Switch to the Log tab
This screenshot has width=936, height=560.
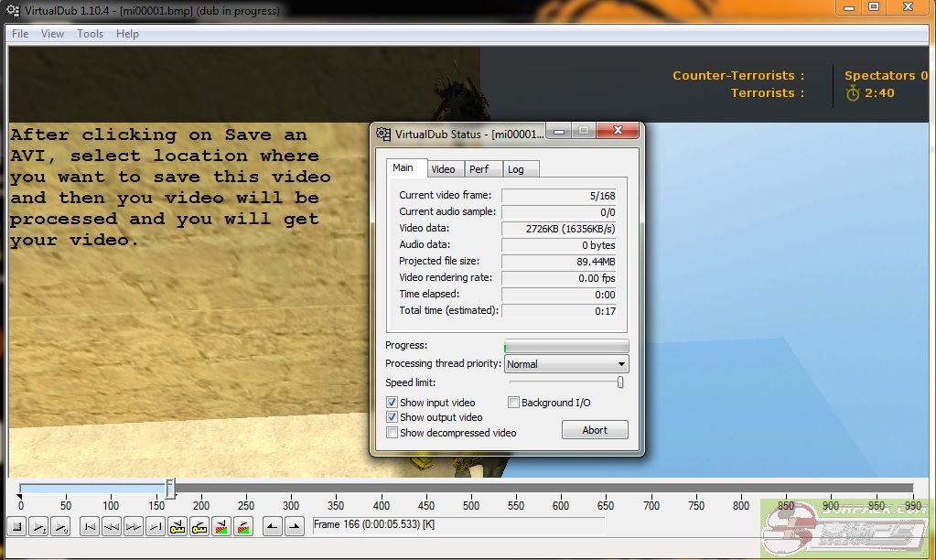point(516,169)
